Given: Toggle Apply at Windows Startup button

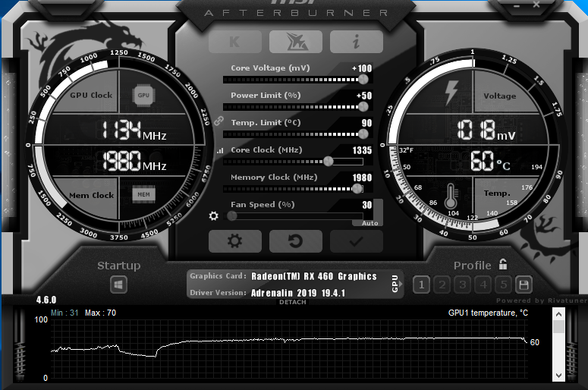Looking at the screenshot, I should tap(118, 285).
